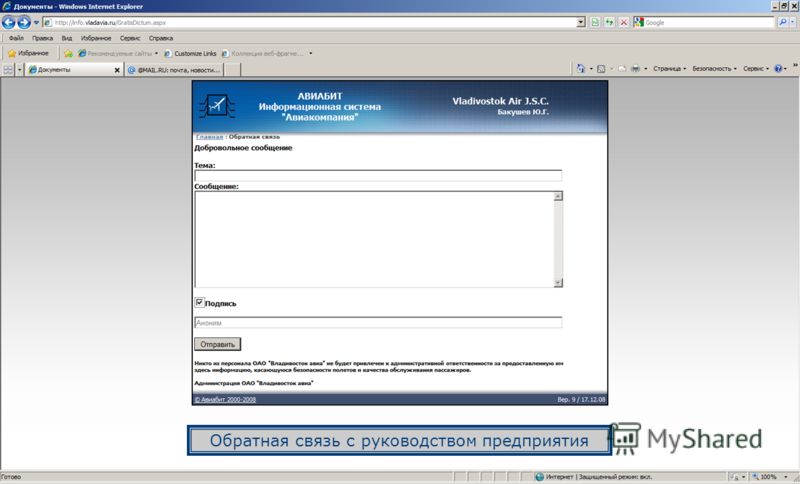This screenshot has width=800, height=484.
Task: Click the Home page icon
Action: [581, 68]
